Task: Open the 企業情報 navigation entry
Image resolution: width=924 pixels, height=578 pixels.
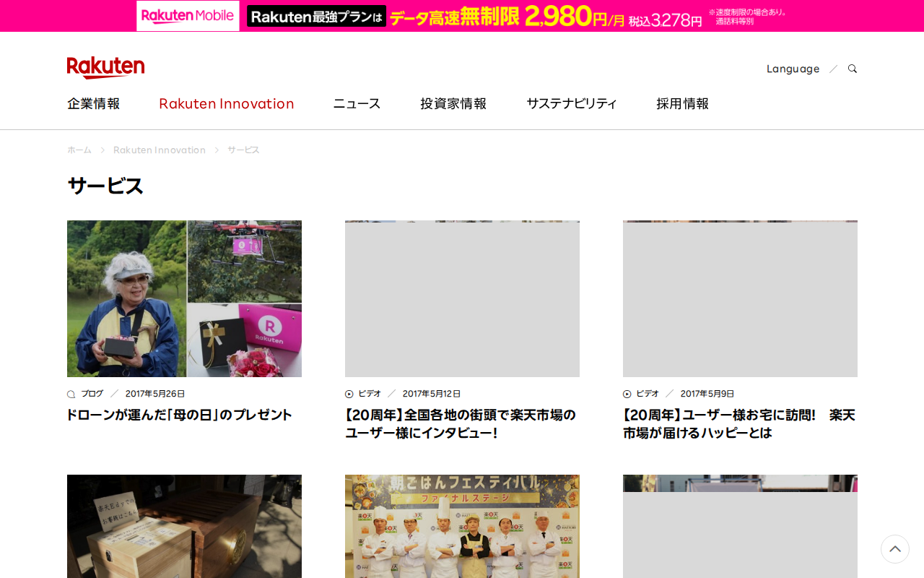Action: [x=93, y=103]
